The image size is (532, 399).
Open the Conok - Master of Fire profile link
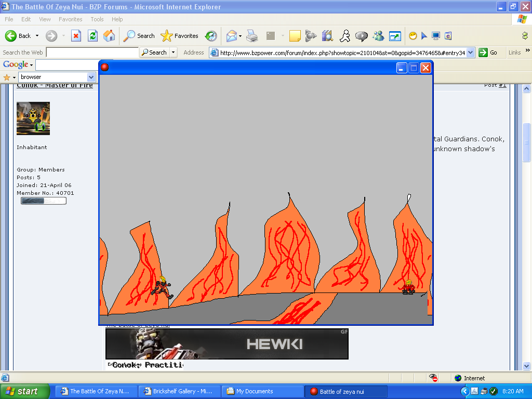55,85
